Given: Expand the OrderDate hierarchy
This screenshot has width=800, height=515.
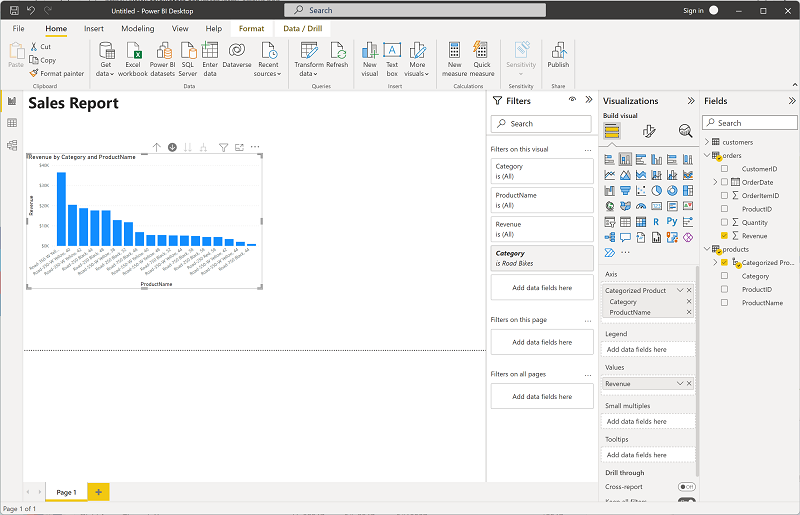Looking at the screenshot, I should [715, 182].
